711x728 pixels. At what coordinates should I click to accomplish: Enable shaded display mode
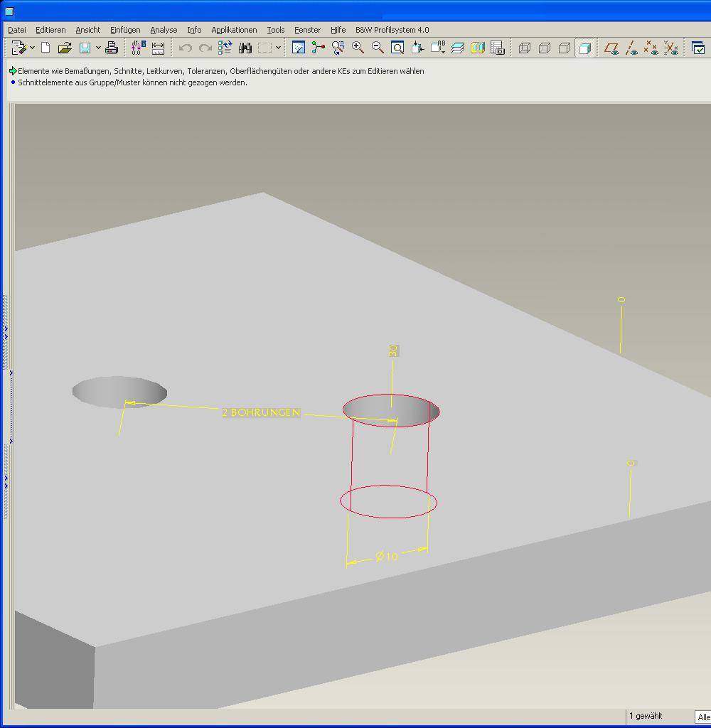pyautogui.click(x=584, y=48)
